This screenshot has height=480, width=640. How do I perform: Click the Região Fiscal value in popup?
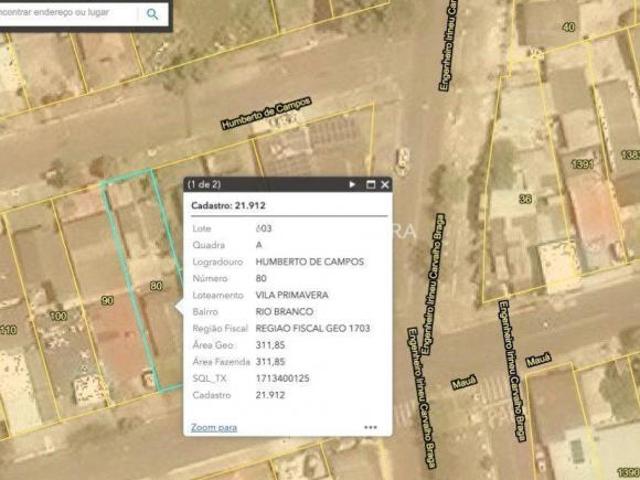(313, 329)
